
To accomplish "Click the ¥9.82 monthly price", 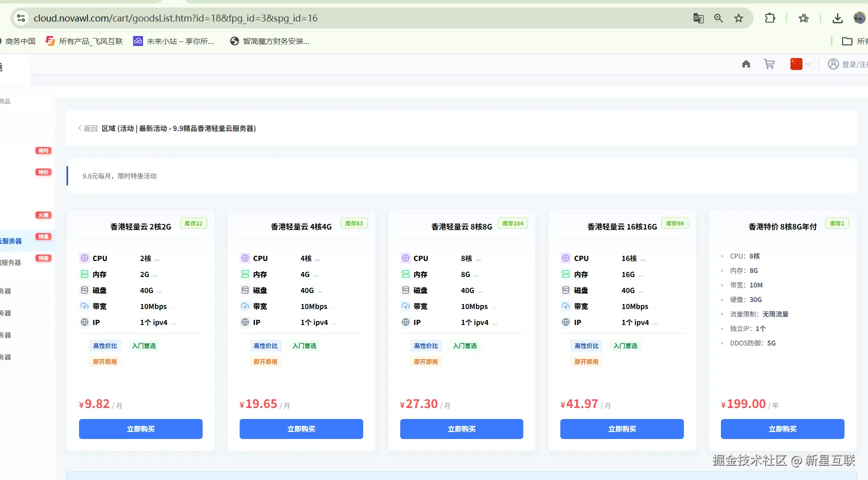I will (x=95, y=404).
